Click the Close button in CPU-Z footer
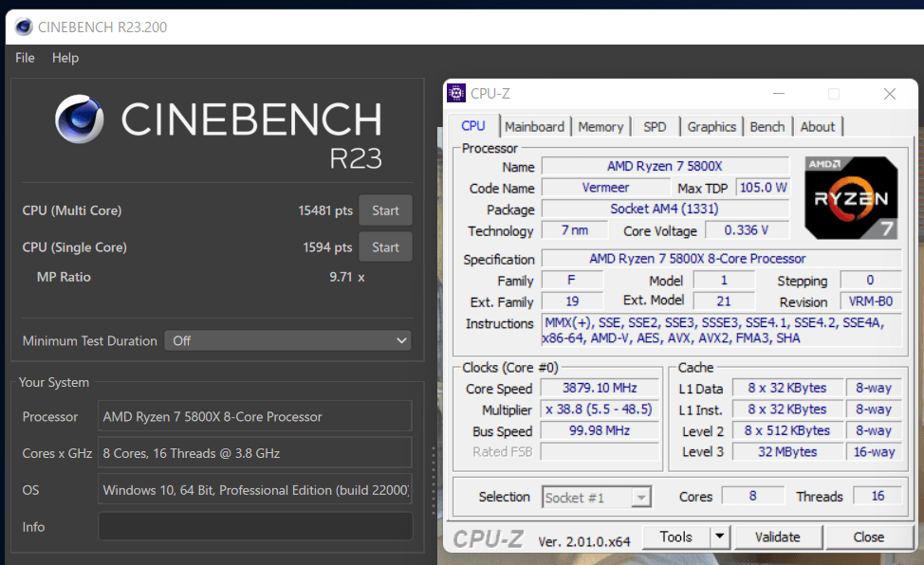 (869, 537)
